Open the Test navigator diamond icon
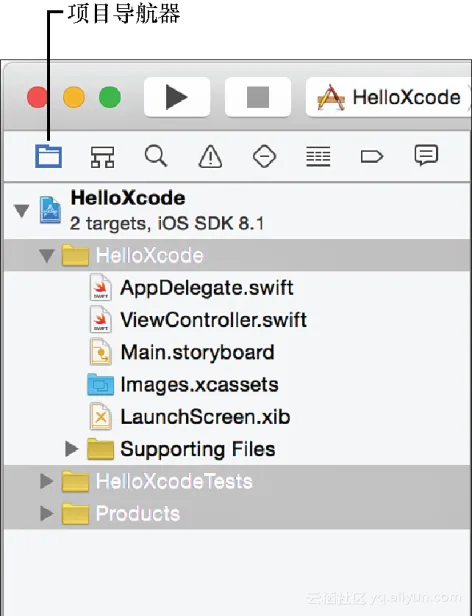The width and height of the screenshot is (472, 616). [264, 156]
